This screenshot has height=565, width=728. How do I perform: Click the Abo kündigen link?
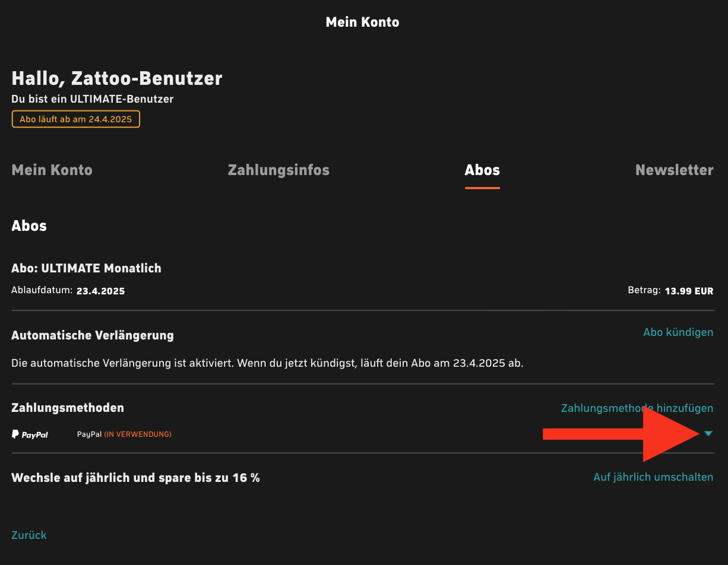click(678, 332)
